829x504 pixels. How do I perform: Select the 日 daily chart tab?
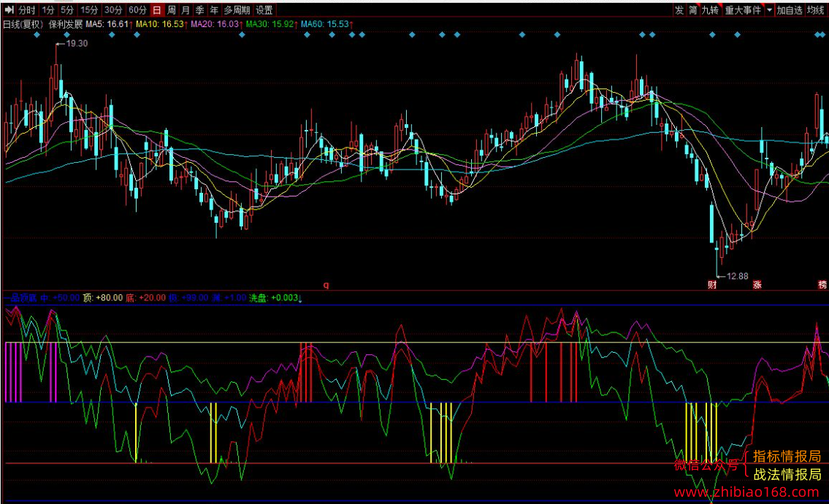click(x=157, y=10)
